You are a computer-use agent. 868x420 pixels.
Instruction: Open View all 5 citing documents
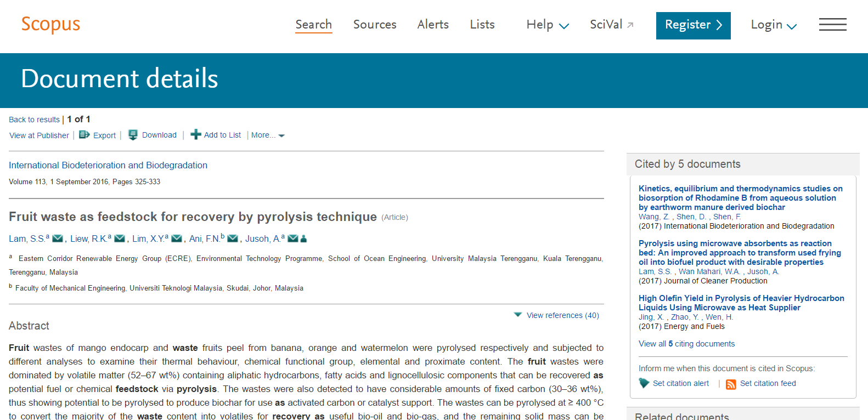(x=686, y=344)
